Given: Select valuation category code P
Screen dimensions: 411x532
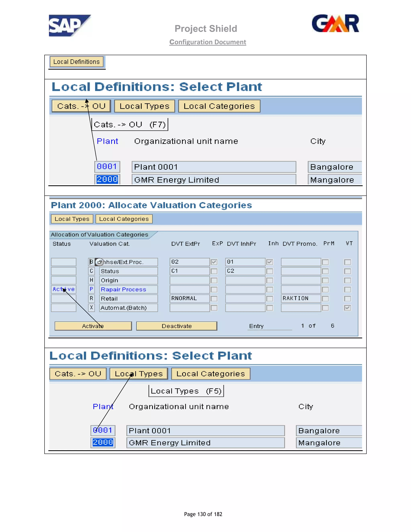Looking at the screenshot, I should (x=91, y=289).
